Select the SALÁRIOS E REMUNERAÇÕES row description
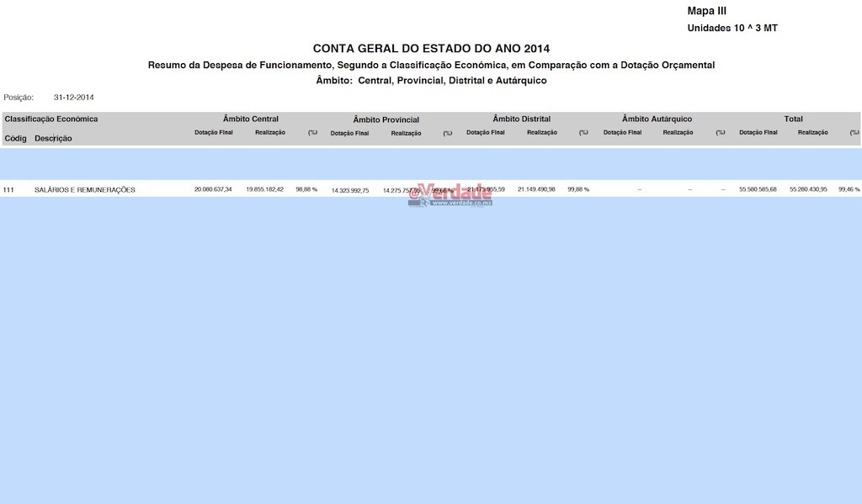 coord(84,190)
